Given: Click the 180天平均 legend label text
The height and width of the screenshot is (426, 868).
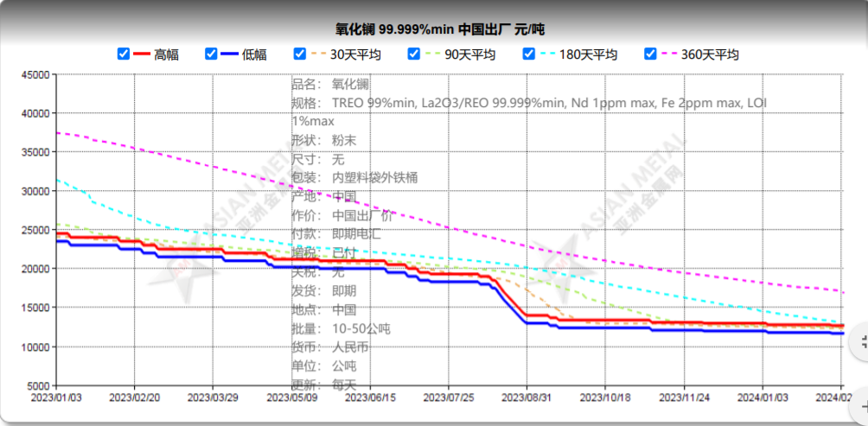Looking at the screenshot, I should (588, 54).
